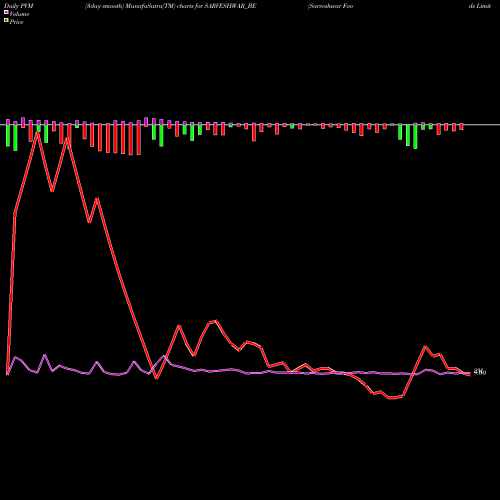This screenshot has width=500, height=500.
Task: Click the value label at the right end of the lines
Action: point(480,372)
